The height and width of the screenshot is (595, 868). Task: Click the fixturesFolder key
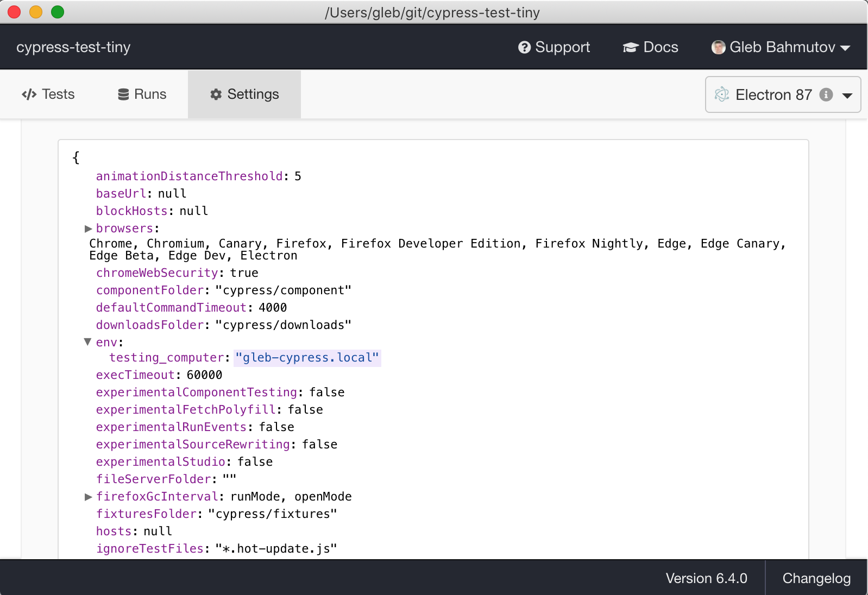pos(146,514)
